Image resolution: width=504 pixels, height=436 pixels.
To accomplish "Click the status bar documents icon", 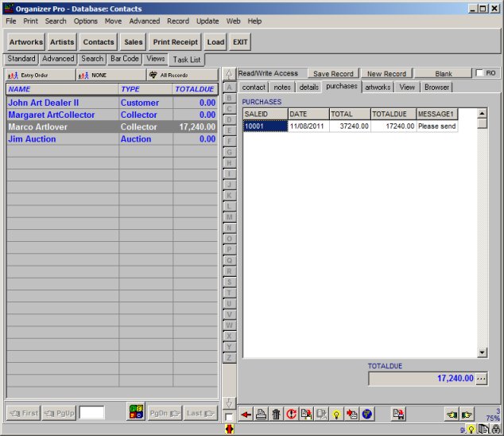I will pos(483,430).
